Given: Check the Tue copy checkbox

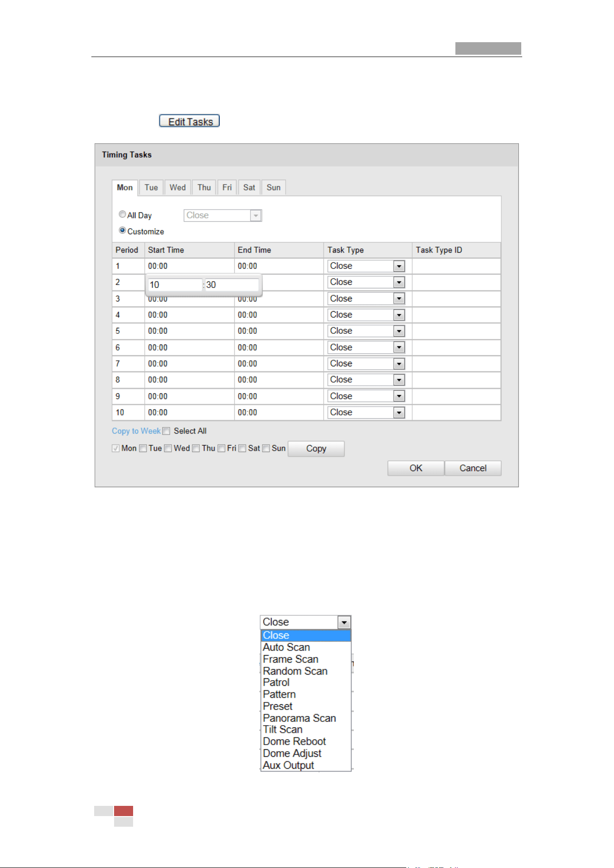Looking at the screenshot, I should click(x=143, y=448).
